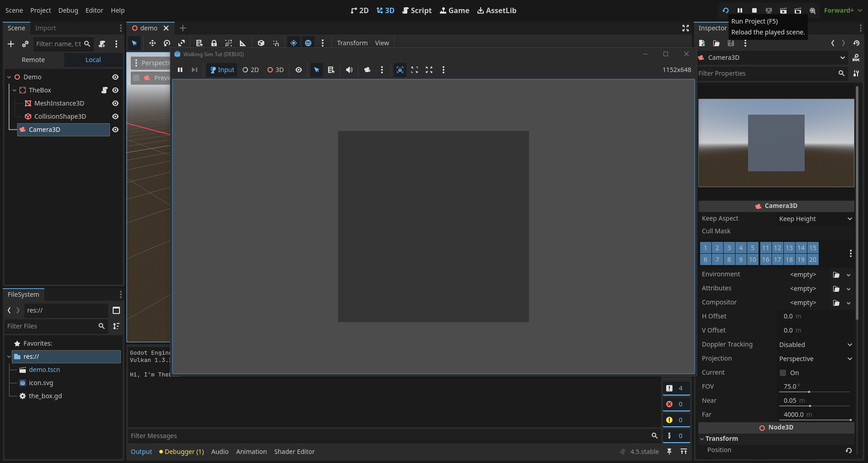Open the Debugger tab in bottom panel
Image resolution: width=868 pixels, height=463 pixels.
182,452
